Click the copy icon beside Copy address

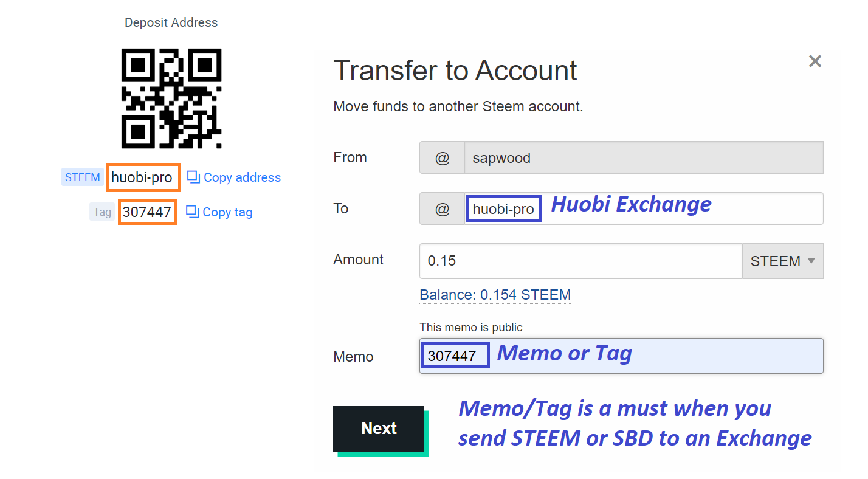193,177
